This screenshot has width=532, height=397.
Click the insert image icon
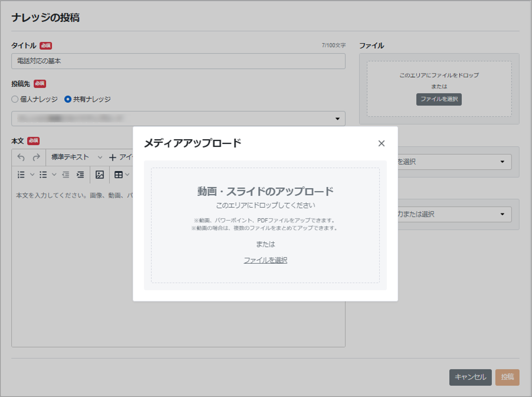point(99,175)
